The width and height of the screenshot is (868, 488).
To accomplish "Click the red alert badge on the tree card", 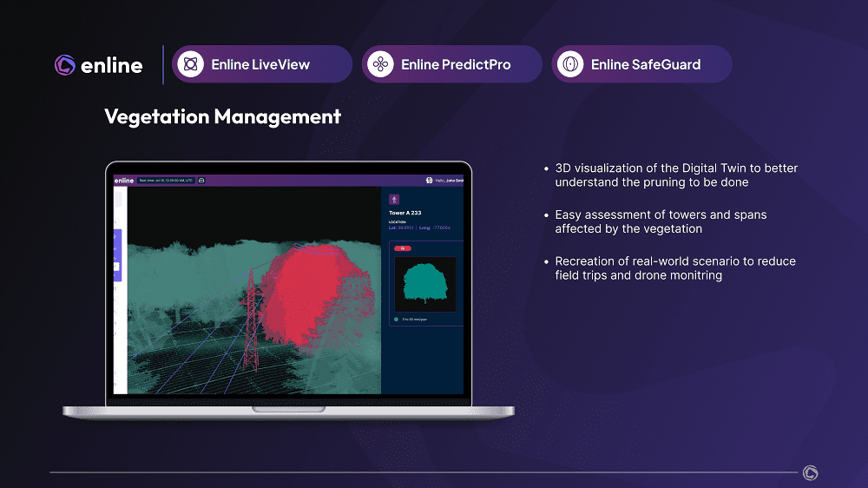I will (403, 248).
